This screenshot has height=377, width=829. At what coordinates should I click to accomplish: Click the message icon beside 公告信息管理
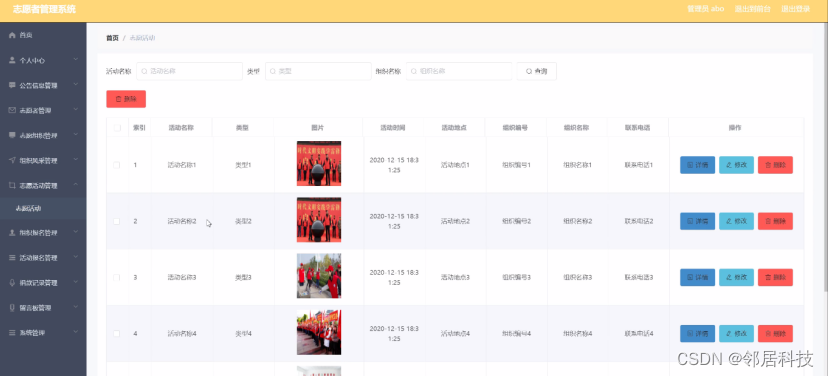[12, 85]
